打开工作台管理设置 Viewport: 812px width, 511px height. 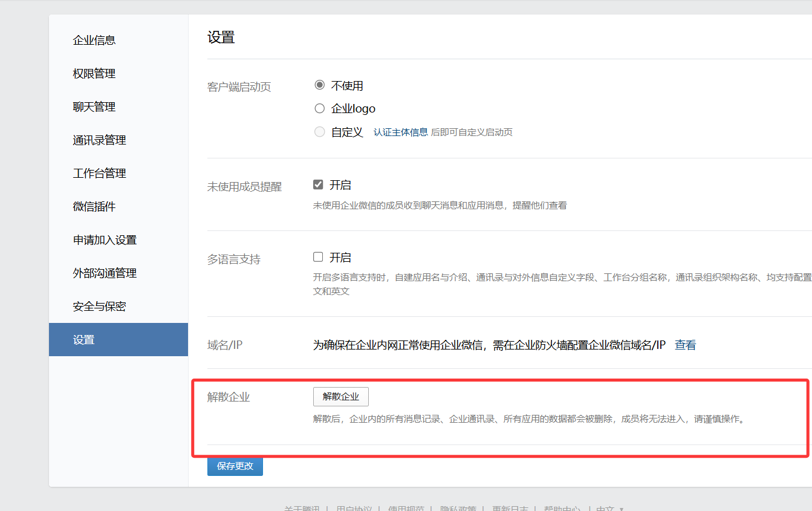[x=100, y=173]
